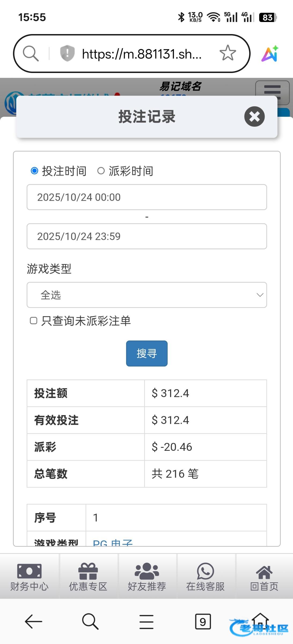
Task: Tap the URL address text field
Action: point(142,54)
